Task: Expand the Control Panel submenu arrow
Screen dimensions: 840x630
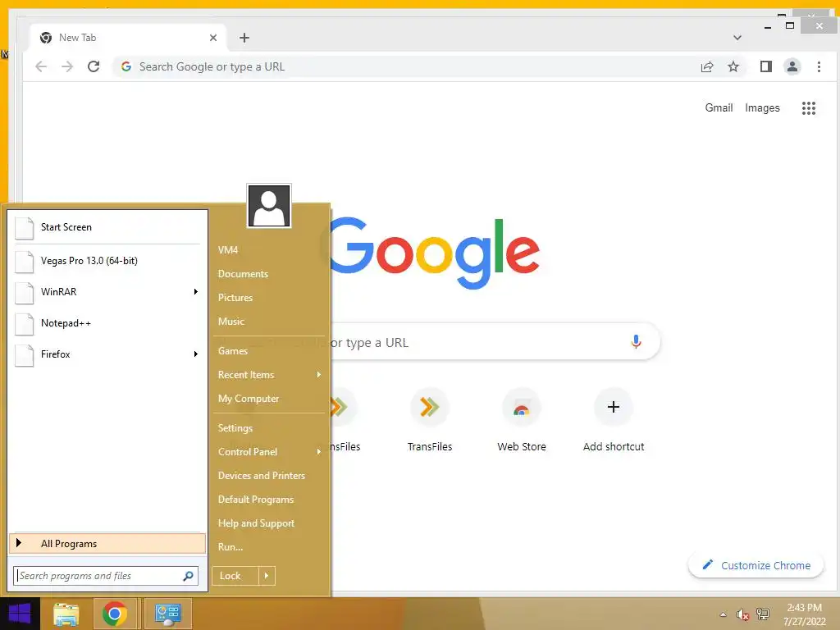Action: [319, 452]
